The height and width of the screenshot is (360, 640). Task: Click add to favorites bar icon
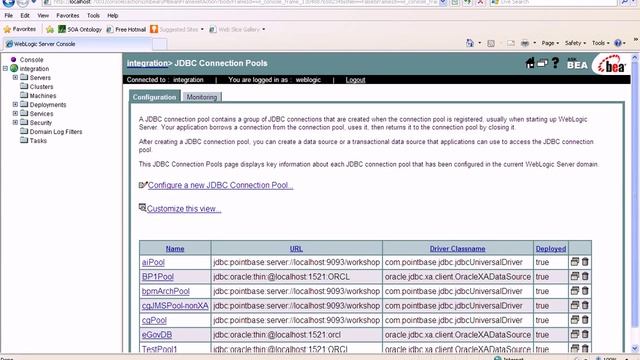tap(50, 29)
